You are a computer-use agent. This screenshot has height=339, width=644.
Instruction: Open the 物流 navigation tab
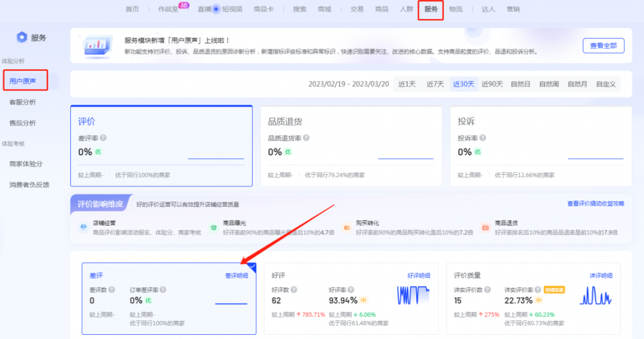click(456, 9)
